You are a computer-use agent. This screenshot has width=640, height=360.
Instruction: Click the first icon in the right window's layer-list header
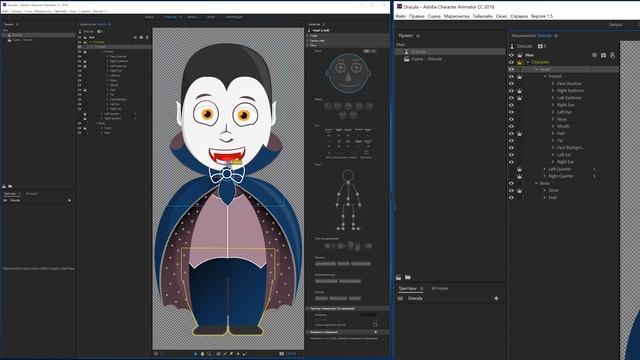pos(594,55)
